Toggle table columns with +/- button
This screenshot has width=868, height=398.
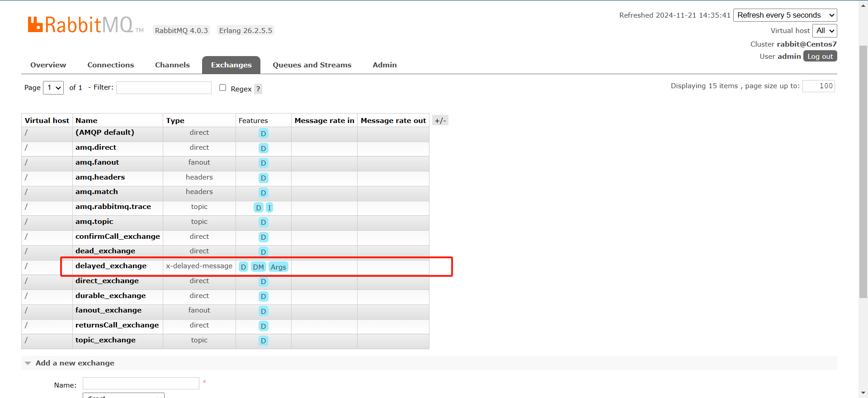440,120
